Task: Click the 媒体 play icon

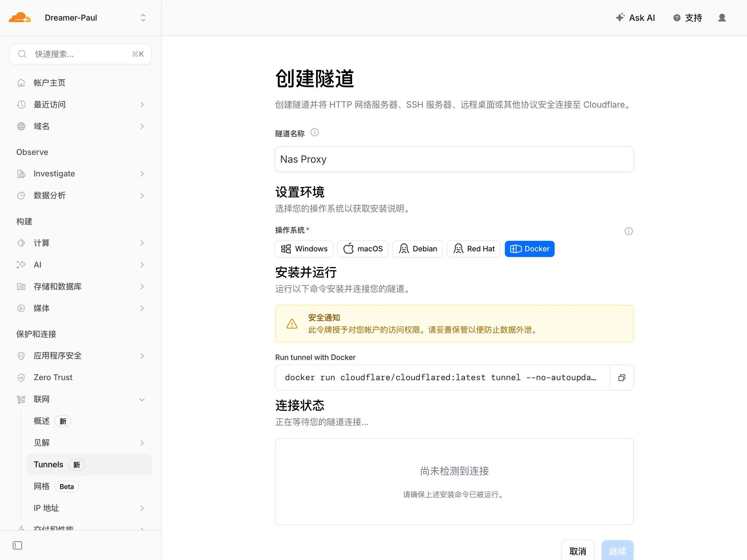Action: coord(21,308)
